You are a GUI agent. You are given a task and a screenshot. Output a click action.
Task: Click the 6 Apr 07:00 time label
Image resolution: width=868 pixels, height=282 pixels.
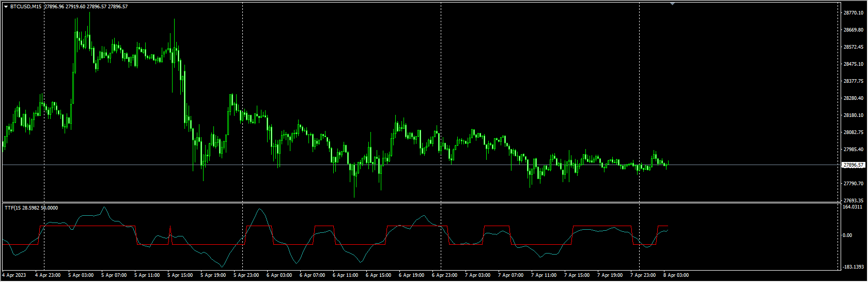pyautogui.click(x=312, y=275)
